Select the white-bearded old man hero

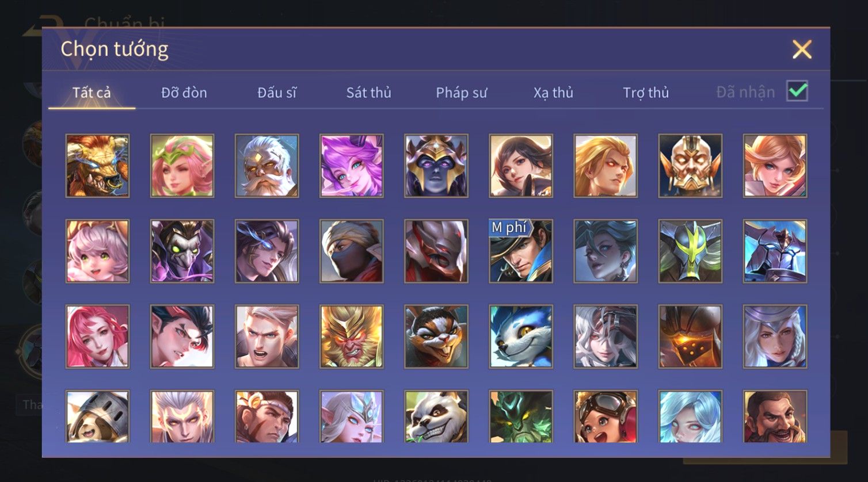coord(267,166)
